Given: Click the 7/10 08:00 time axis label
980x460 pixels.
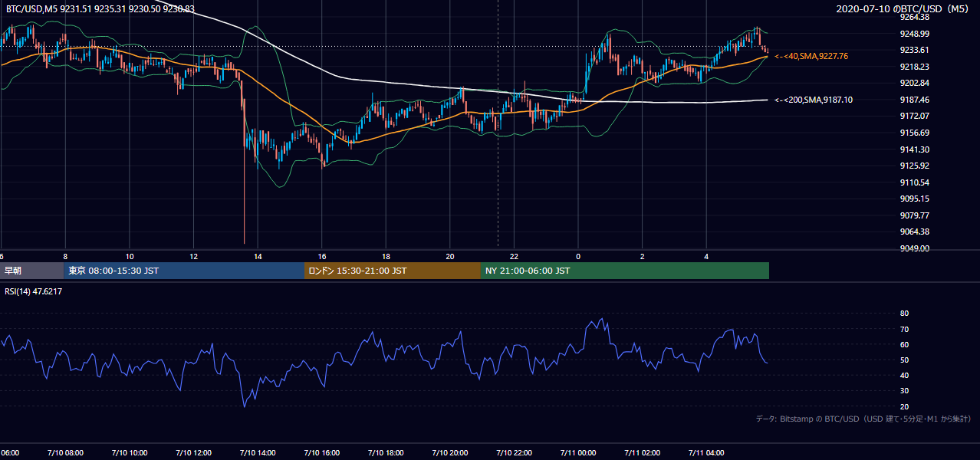Looking at the screenshot, I should point(64,453).
